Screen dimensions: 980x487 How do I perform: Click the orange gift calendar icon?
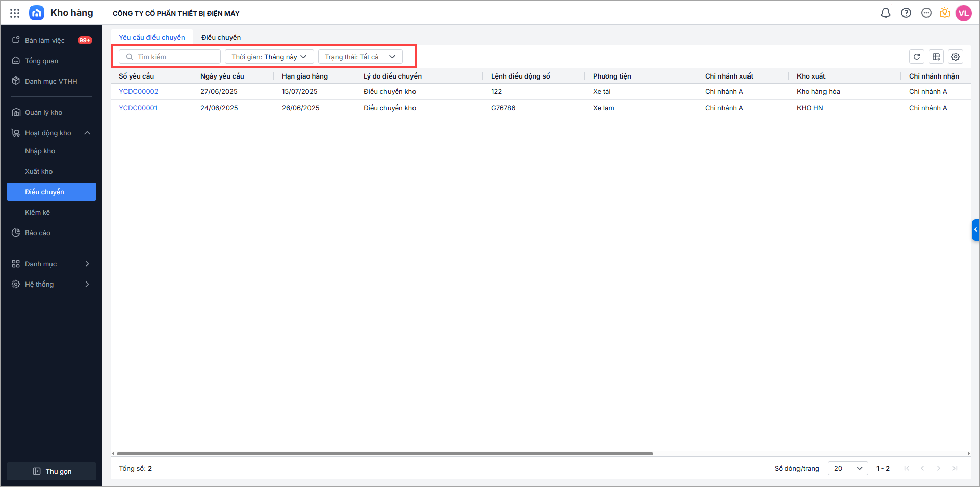click(945, 13)
